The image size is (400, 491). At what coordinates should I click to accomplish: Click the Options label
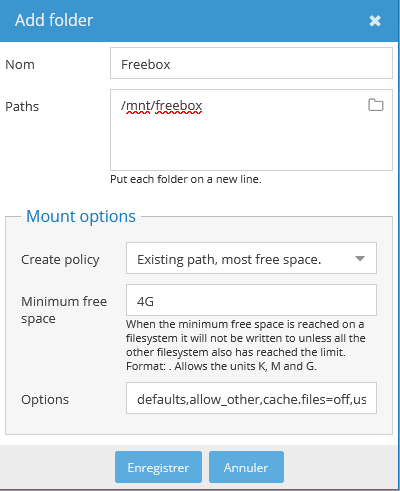(45, 400)
